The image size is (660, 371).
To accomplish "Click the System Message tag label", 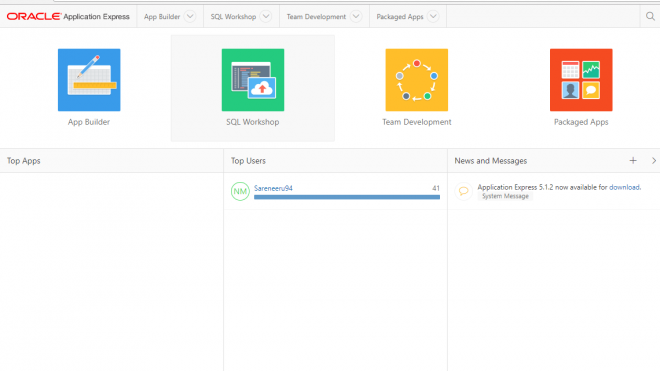I will 505,196.
